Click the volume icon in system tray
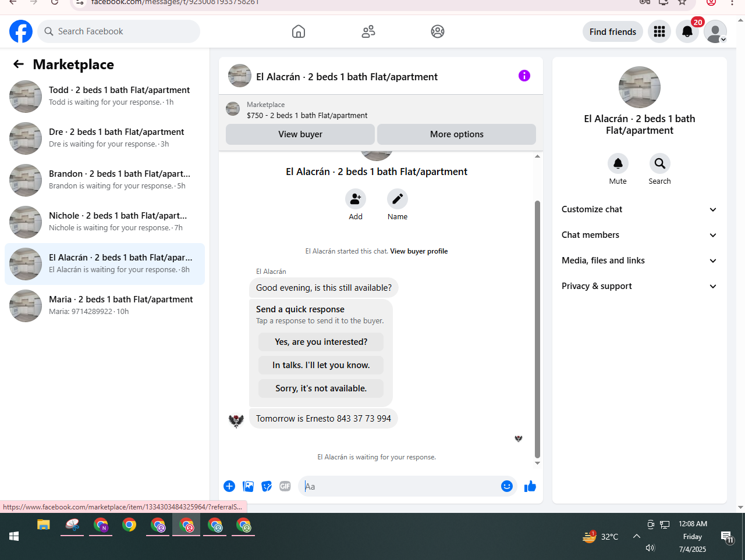 650,548
